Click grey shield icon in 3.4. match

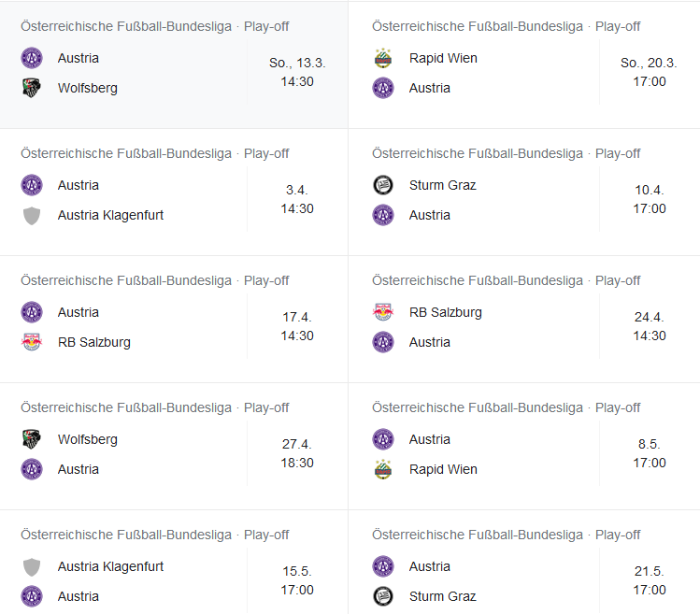coord(32,215)
